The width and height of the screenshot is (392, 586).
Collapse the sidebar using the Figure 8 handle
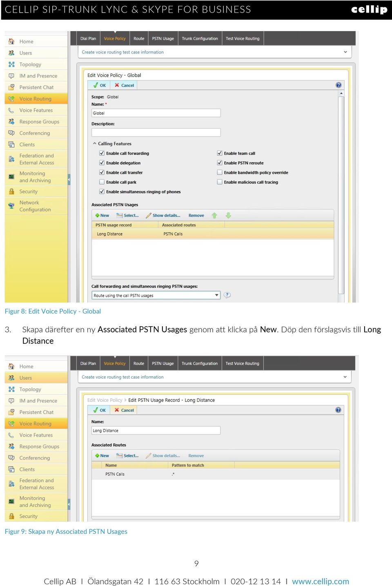point(69,179)
